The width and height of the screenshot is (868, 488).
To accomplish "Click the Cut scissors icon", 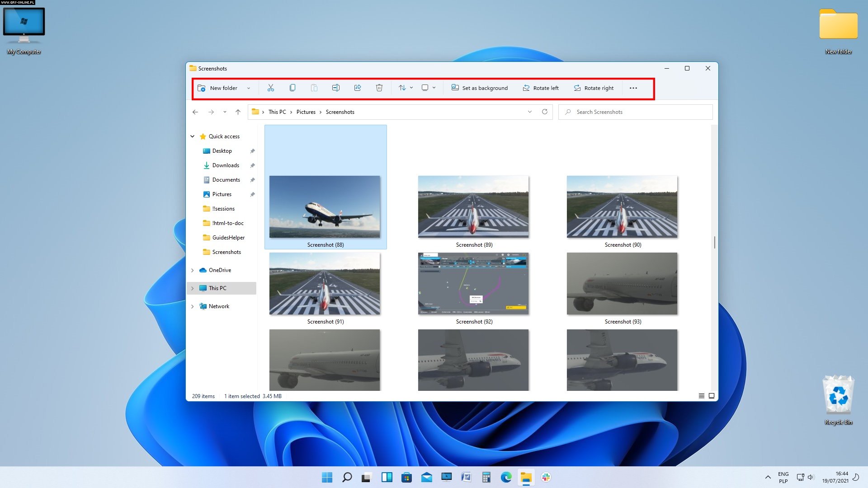I will pos(270,88).
